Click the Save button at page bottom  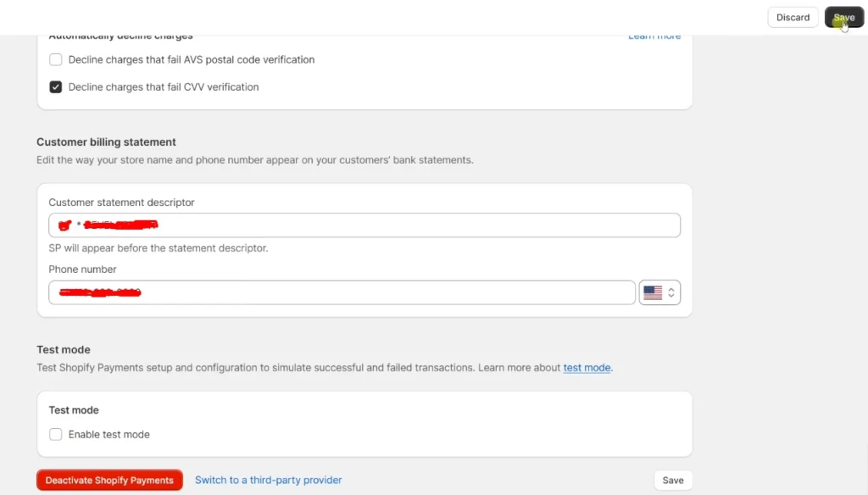pos(673,481)
